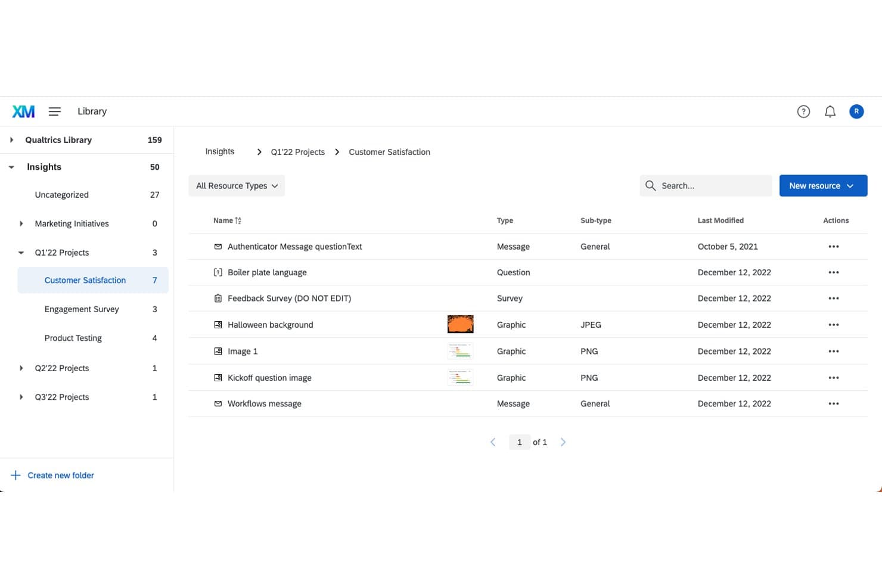Open the hamburger navigation menu
Screen dimensions: 882x588
pos(55,111)
